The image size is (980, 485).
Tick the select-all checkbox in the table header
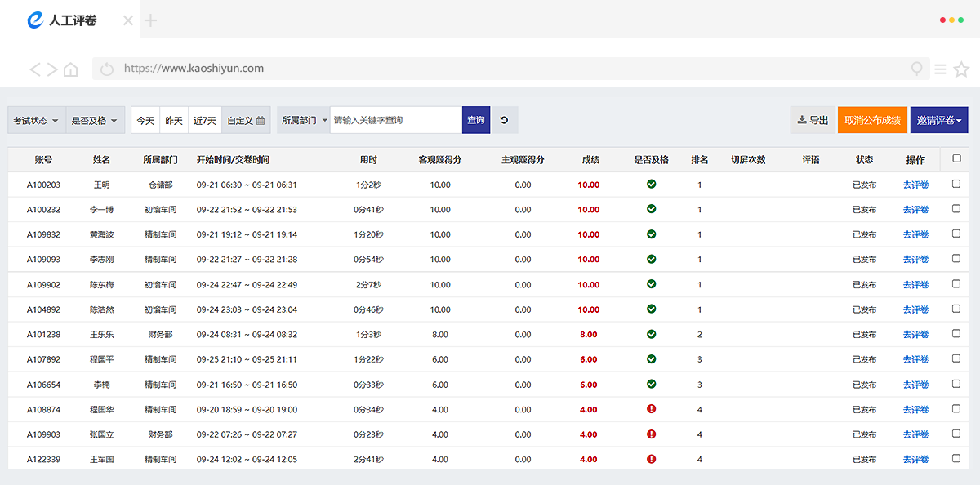coord(956,159)
